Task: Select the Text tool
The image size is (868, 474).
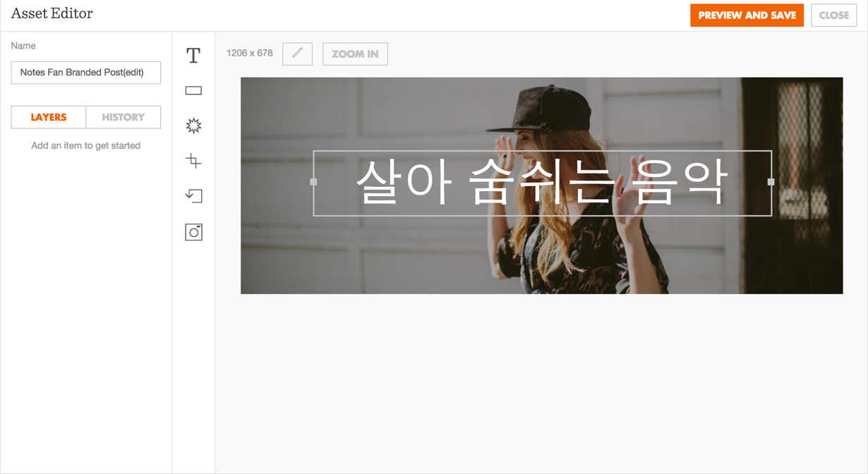Action: pos(193,55)
